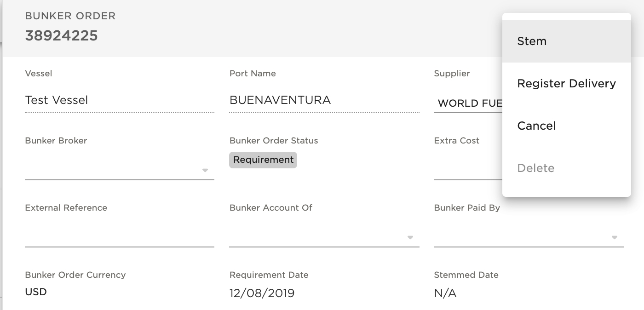Image resolution: width=644 pixels, height=310 pixels.
Task: Select Stem from the actions menu
Action: click(x=532, y=41)
